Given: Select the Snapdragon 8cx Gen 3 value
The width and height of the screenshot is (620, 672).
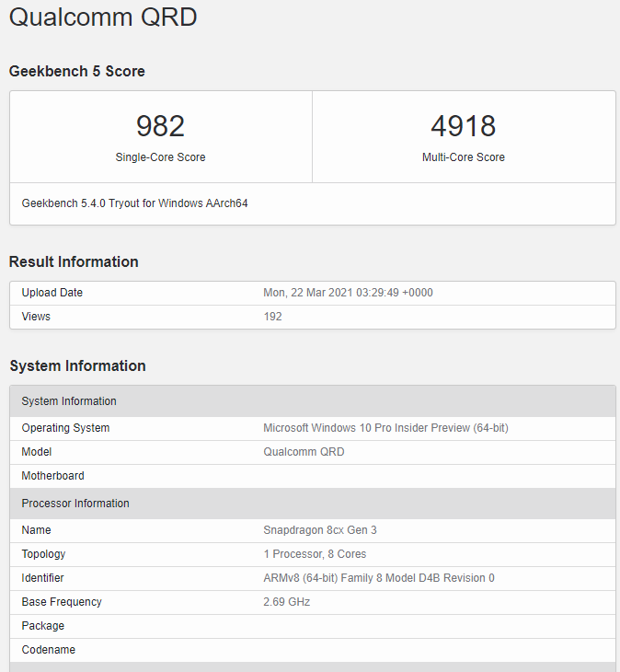Looking at the screenshot, I should [x=320, y=530].
